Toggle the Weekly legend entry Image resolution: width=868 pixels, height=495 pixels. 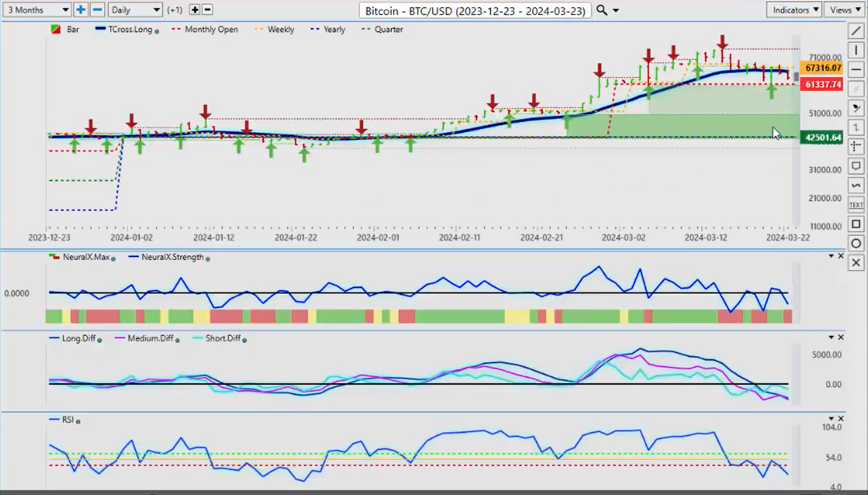pyautogui.click(x=275, y=29)
